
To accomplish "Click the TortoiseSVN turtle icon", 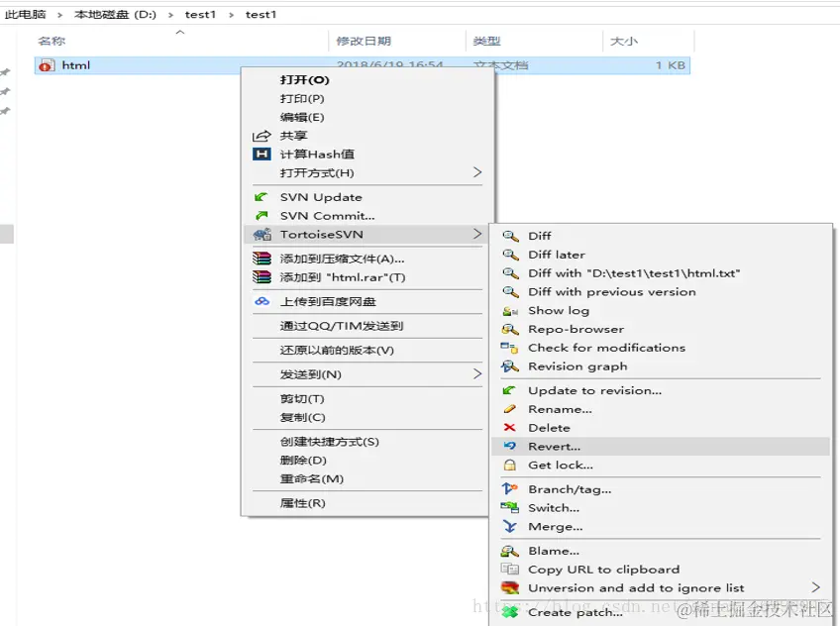I will point(262,235).
